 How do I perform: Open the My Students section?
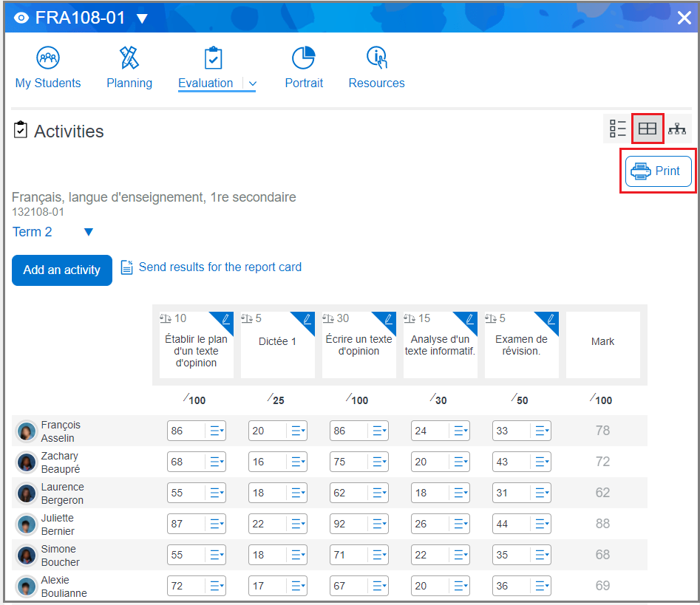tap(48, 67)
